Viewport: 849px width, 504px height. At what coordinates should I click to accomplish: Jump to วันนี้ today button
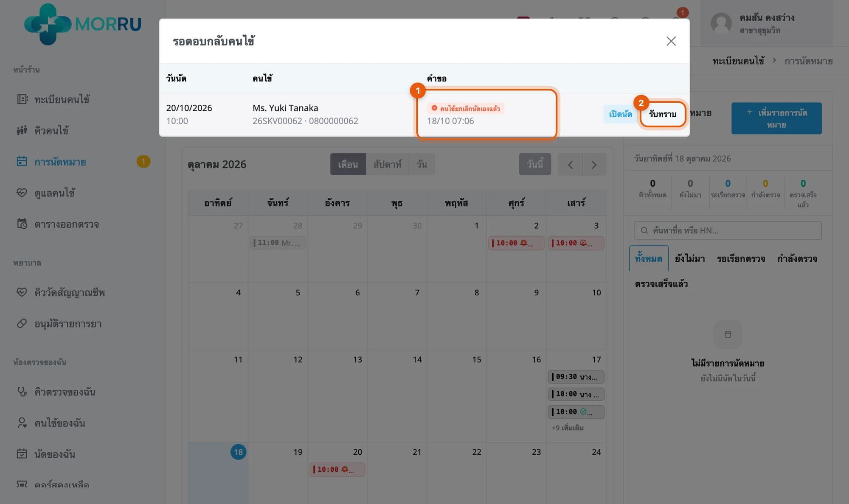point(535,164)
